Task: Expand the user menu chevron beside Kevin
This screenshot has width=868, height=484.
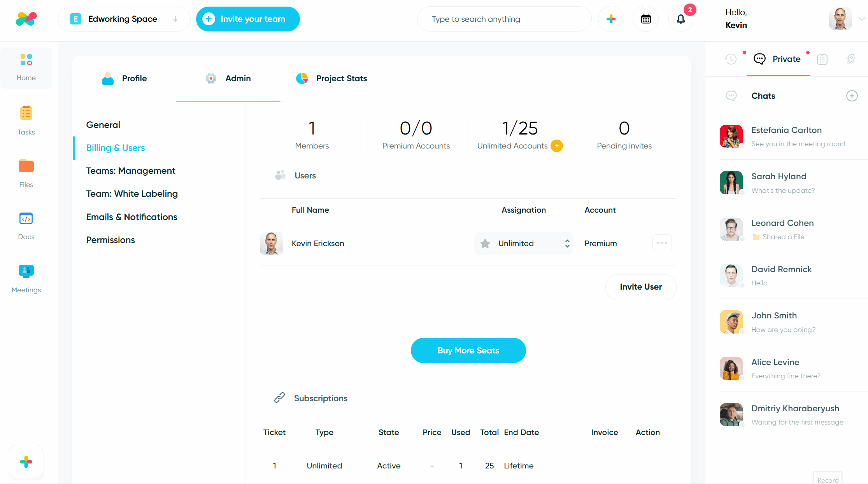Action: click(862, 18)
